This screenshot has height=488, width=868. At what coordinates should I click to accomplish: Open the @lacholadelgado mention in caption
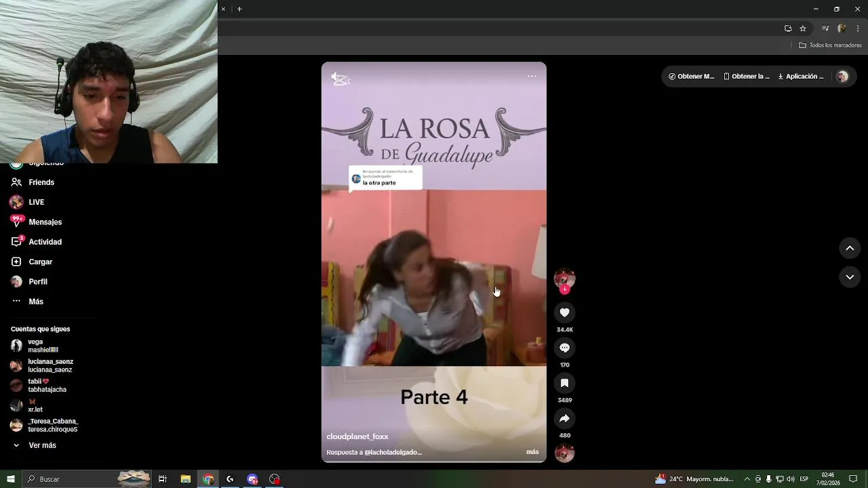393,452
